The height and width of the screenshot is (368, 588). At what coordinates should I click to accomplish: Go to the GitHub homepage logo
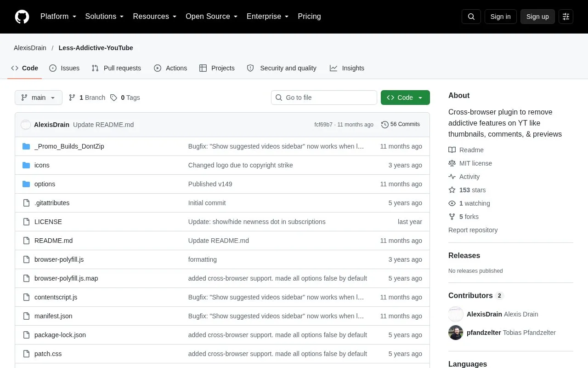22,17
